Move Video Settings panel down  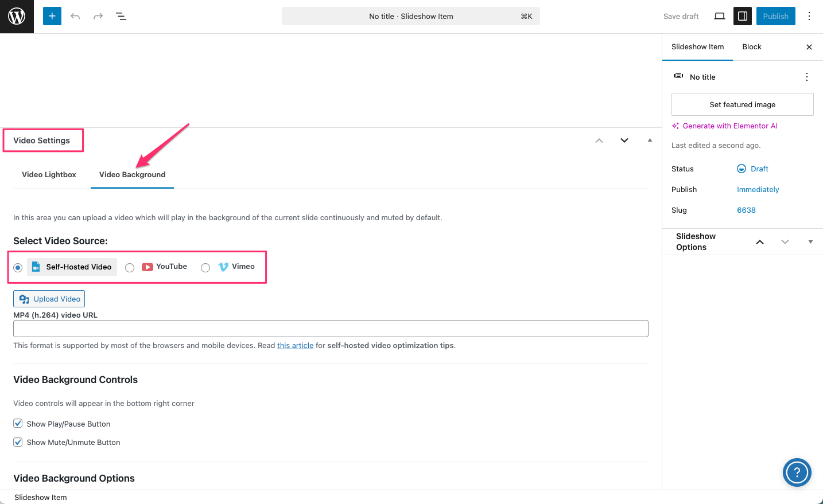624,140
